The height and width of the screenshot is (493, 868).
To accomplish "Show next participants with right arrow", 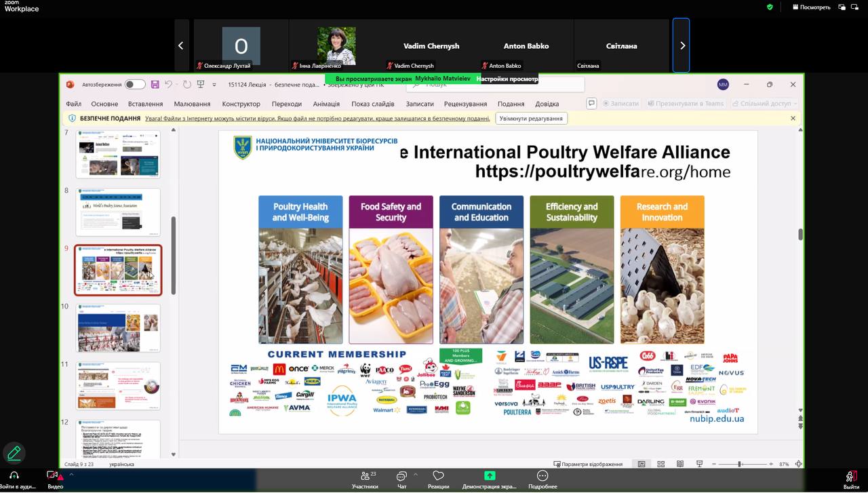I will tap(682, 45).
